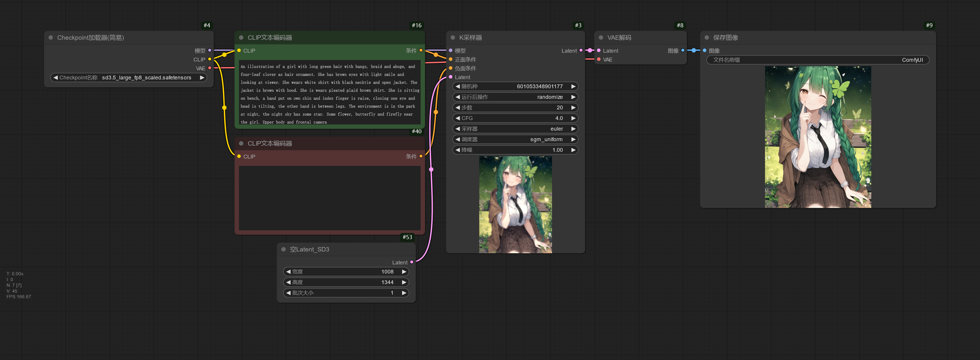Screen dimensions: 980x360
Task: Click the 模型 input dot on K采样器 node
Action: 450,50
